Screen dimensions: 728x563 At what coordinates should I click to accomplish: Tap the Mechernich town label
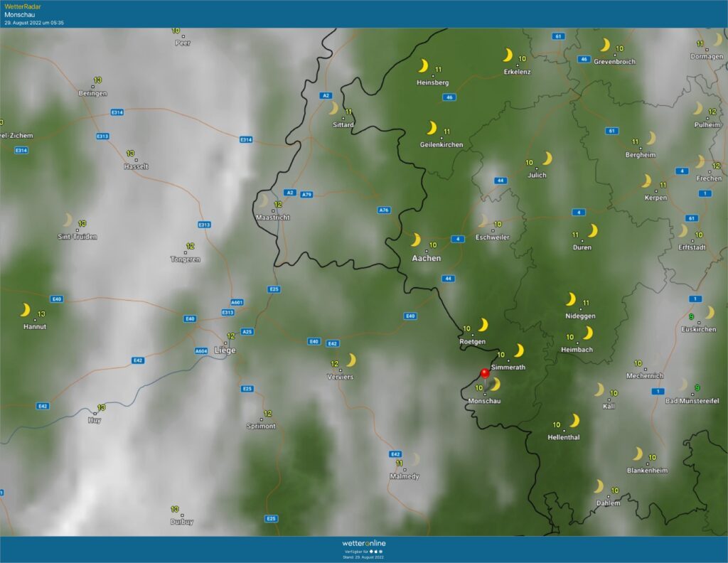pyautogui.click(x=645, y=376)
